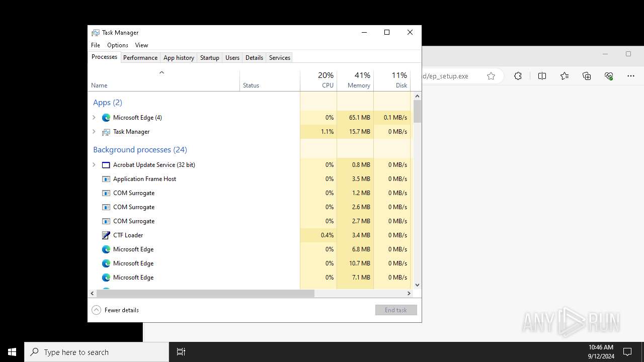Open the Windows Start menu

click(x=12, y=352)
